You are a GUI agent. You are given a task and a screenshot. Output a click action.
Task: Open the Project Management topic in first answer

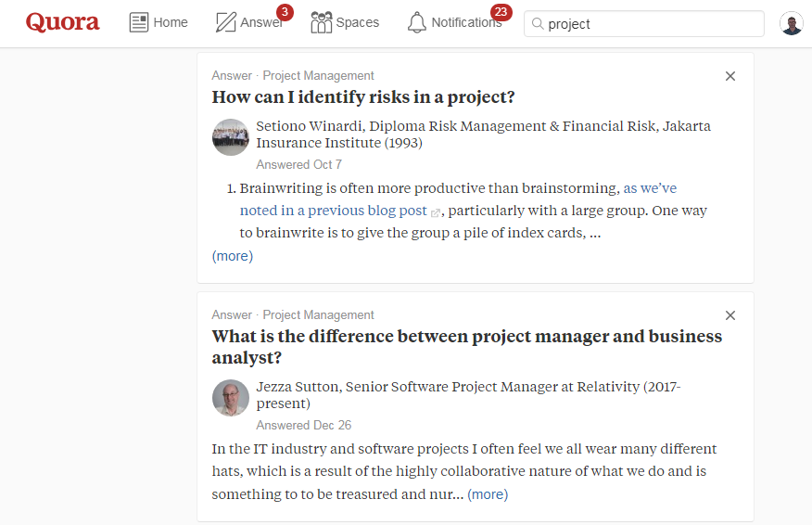pyautogui.click(x=318, y=76)
